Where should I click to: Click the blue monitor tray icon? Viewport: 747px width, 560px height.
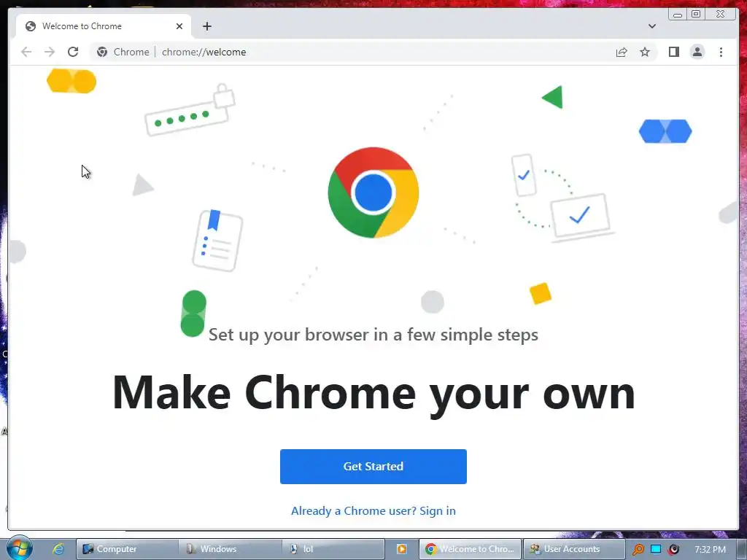pos(656,549)
